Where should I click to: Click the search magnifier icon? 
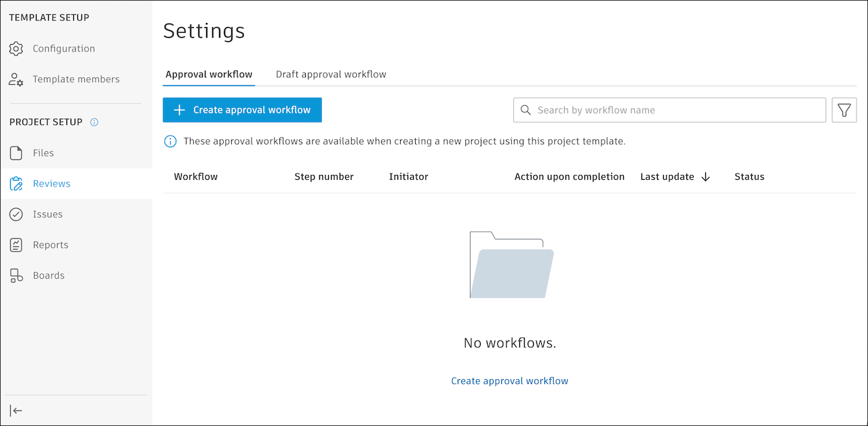coord(526,110)
